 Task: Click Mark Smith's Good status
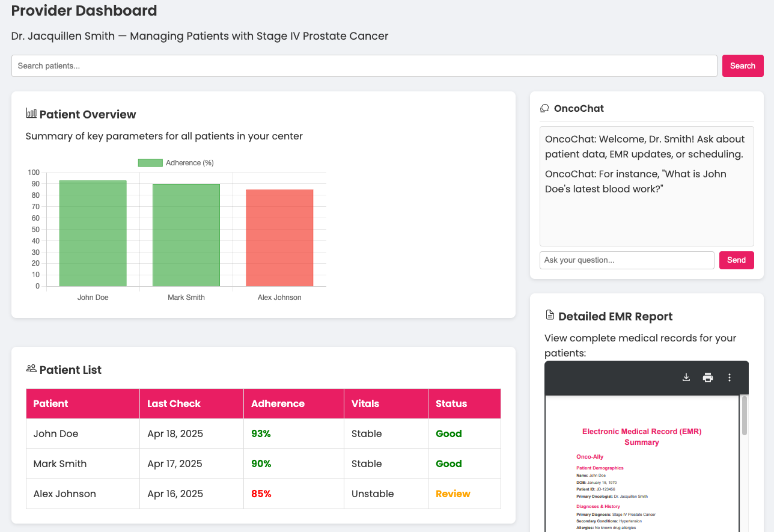[x=449, y=463]
